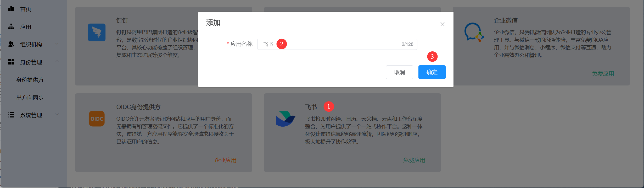The width and height of the screenshot is (644, 188).
Task: Click the applications hierarchy icon in sidebar
Action: tap(11, 27)
